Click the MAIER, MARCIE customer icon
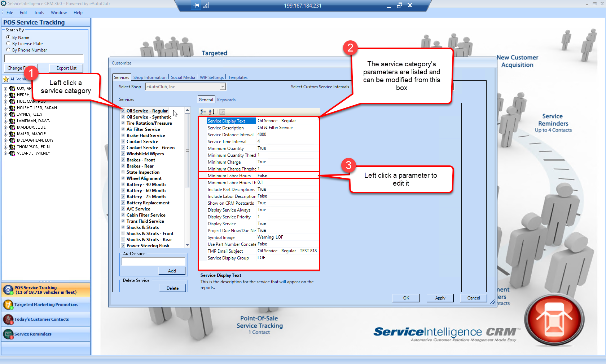 (12, 134)
